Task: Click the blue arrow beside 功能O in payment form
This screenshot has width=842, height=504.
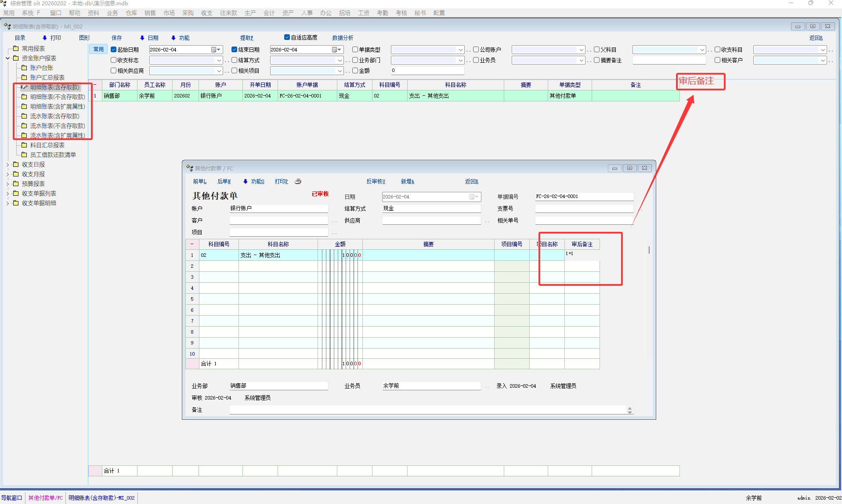Action: (245, 181)
